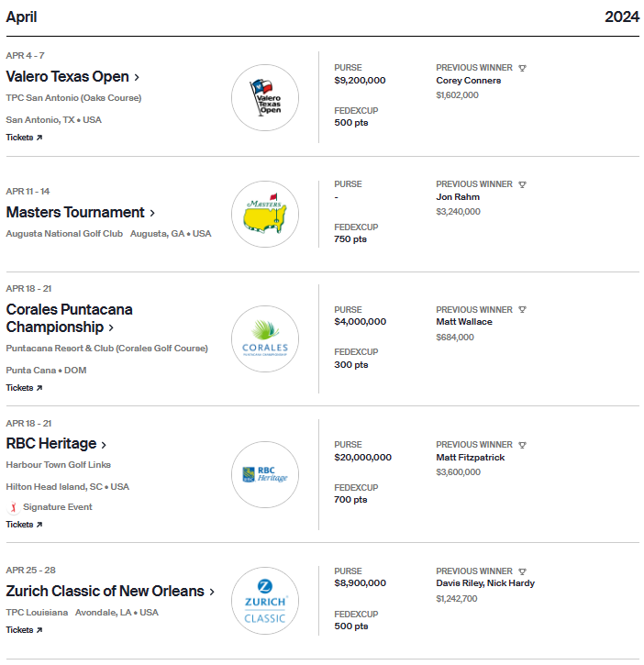
Task: Click trophy icon above Matt Fitzpatrick
Action: (x=522, y=445)
